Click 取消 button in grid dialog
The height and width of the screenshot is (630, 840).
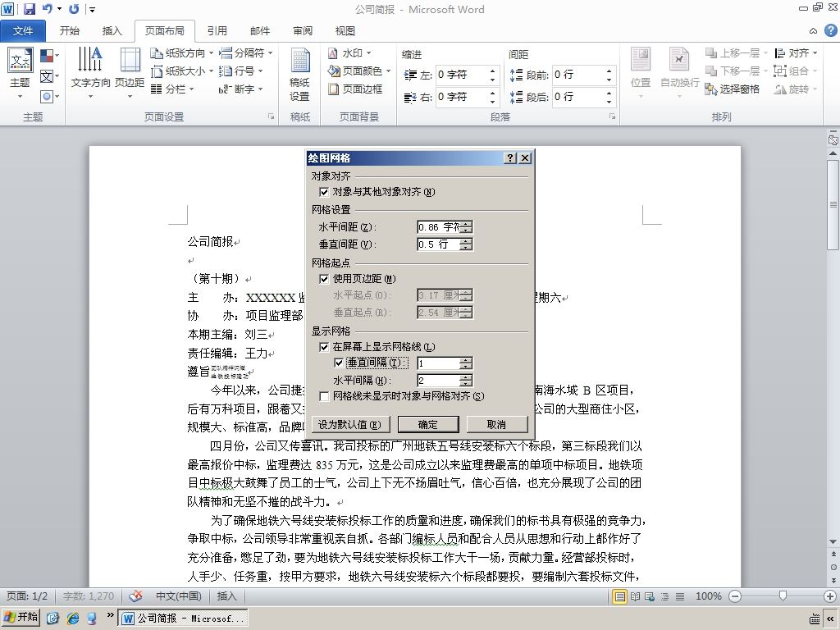[496, 424]
